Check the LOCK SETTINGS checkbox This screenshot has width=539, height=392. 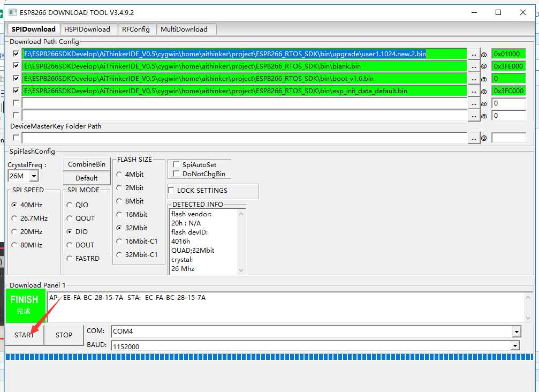pyautogui.click(x=171, y=190)
